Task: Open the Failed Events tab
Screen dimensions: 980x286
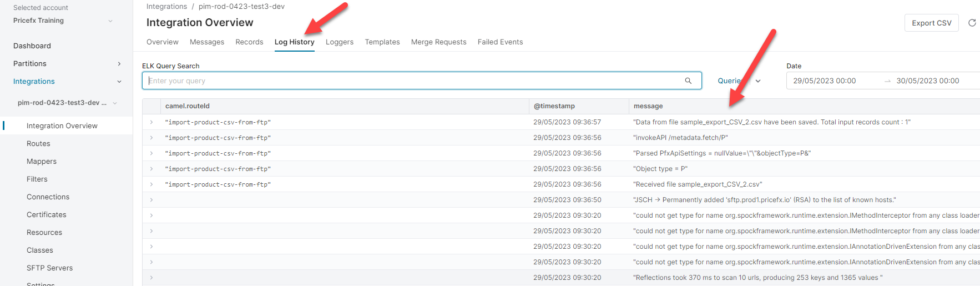Action: coord(501,42)
